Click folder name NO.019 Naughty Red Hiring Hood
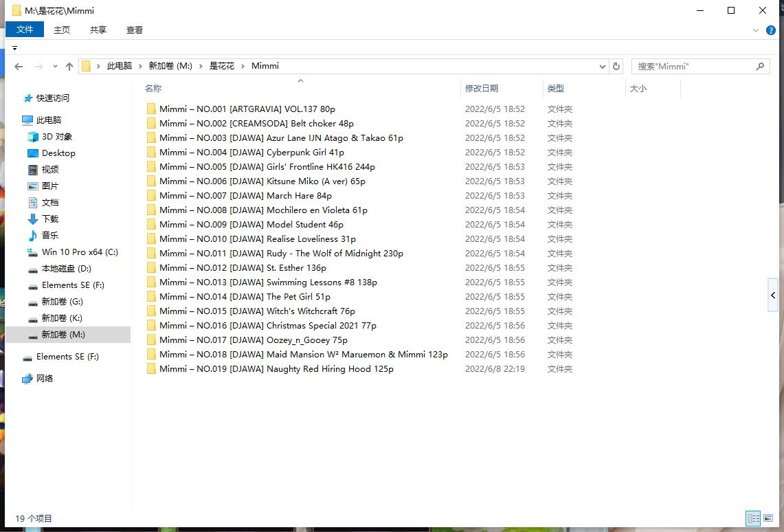 tap(276, 369)
